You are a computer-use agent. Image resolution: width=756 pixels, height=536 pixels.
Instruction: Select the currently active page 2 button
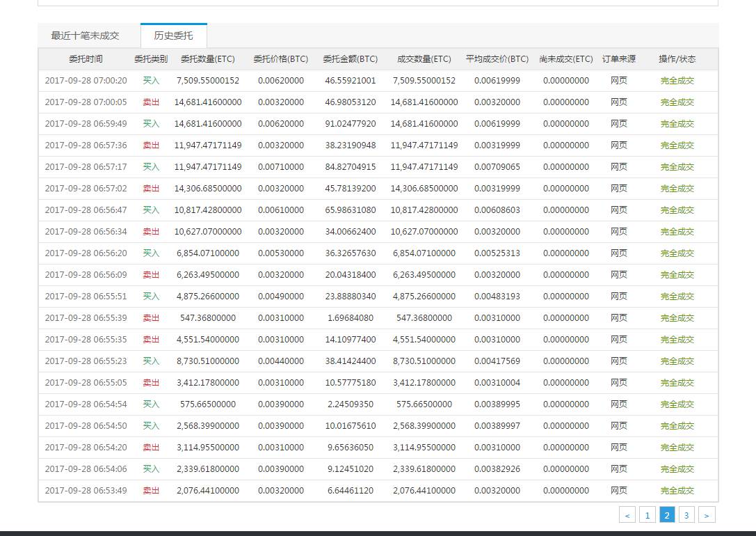pos(667,514)
